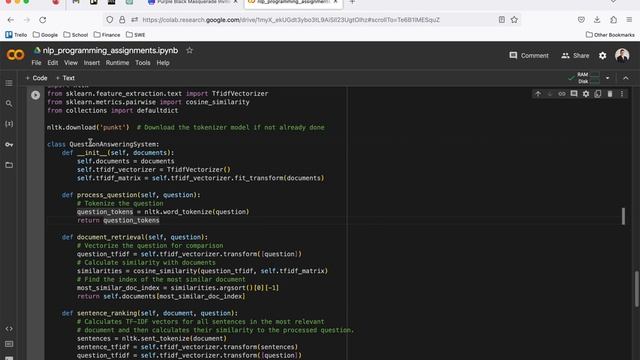Open the Tools menu
The image size is (640, 360).
(x=143, y=63)
